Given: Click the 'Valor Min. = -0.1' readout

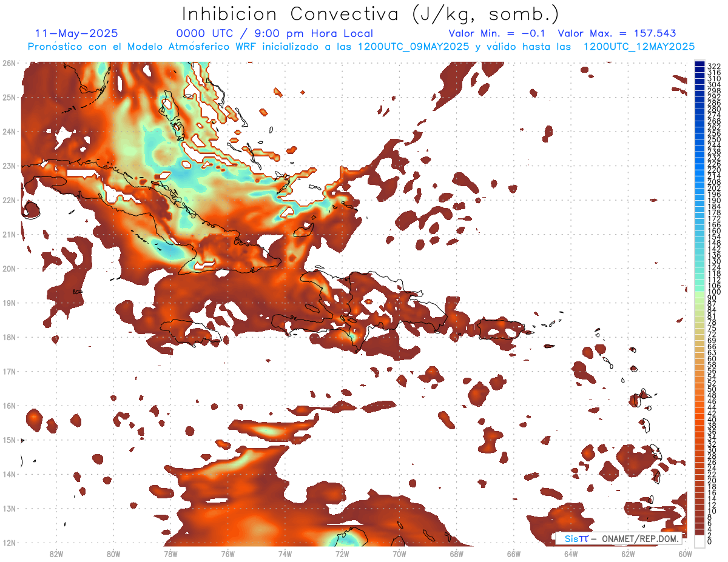Looking at the screenshot, I should pos(497,33).
